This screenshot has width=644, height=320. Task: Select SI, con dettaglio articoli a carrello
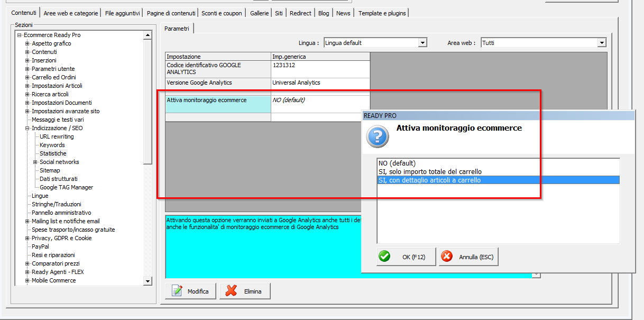tap(498, 180)
